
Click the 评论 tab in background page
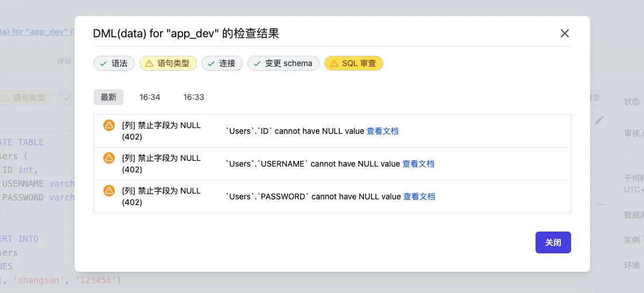[64, 61]
